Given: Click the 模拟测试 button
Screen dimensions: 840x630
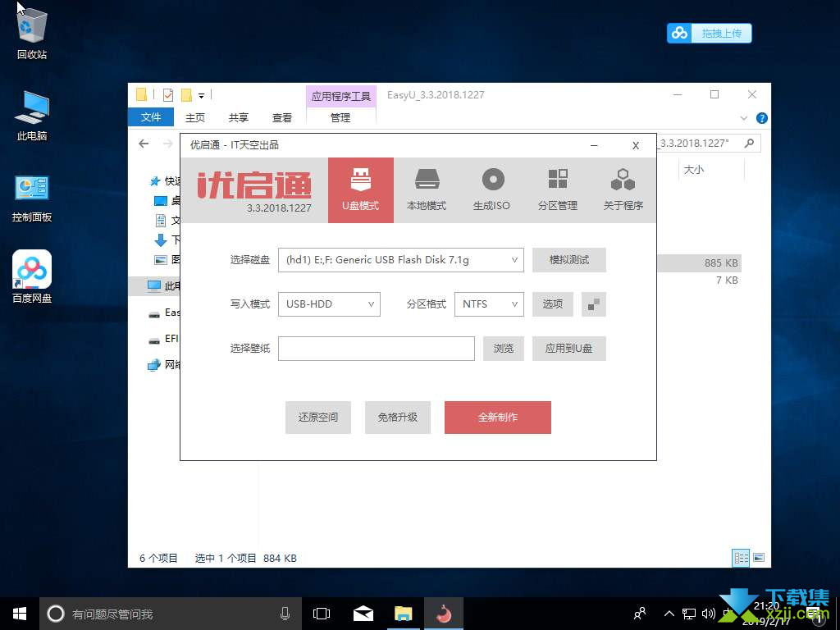Looking at the screenshot, I should point(569,260).
